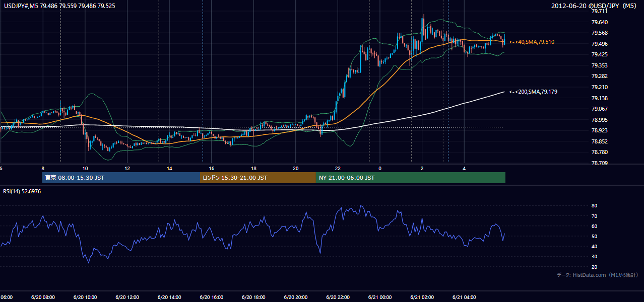Select the '2012-06-20 のUSD/JPY (M5)' chart title
The width and height of the screenshot is (644, 302).
pos(595,6)
